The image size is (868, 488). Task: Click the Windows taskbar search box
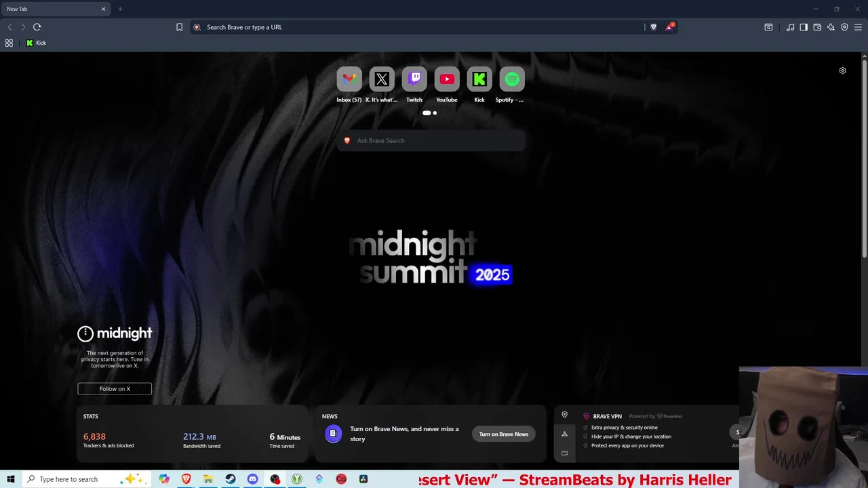coord(85,479)
